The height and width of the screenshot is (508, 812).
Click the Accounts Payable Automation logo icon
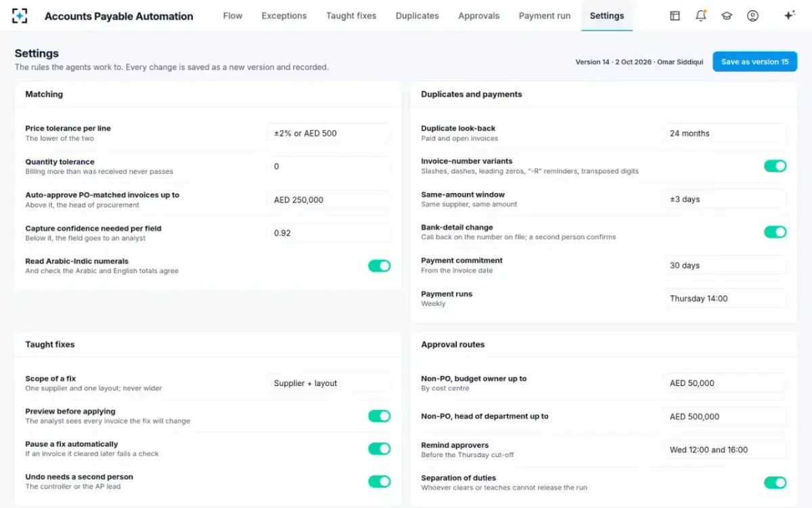pos(20,16)
